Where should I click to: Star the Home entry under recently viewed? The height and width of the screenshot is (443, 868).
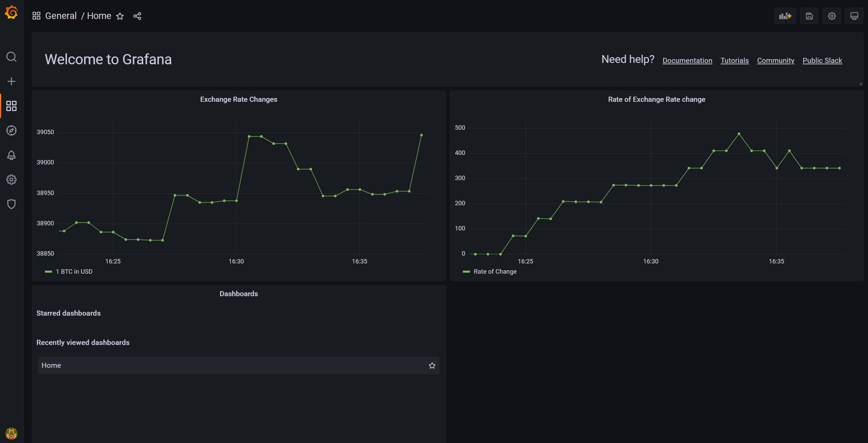coord(432,365)
